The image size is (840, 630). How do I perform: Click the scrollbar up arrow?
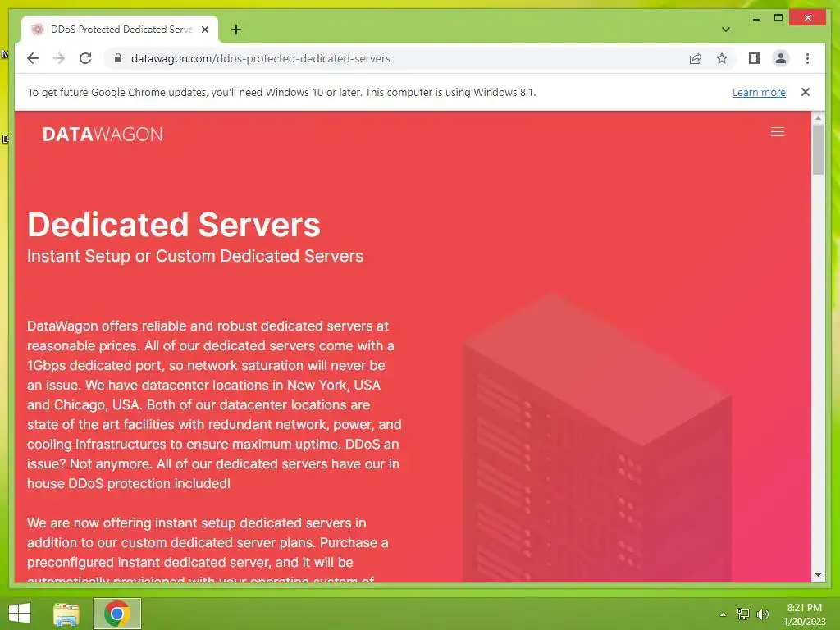[818, 118]
